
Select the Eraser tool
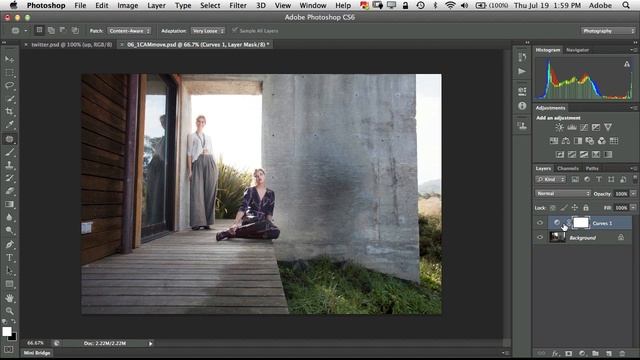[9, 191]
